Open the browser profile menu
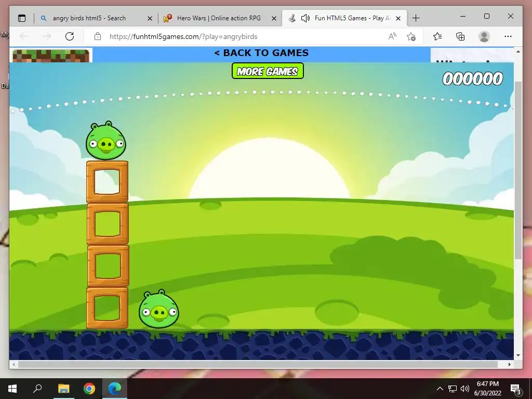The image size is (532, 399). tap(484, 36)
